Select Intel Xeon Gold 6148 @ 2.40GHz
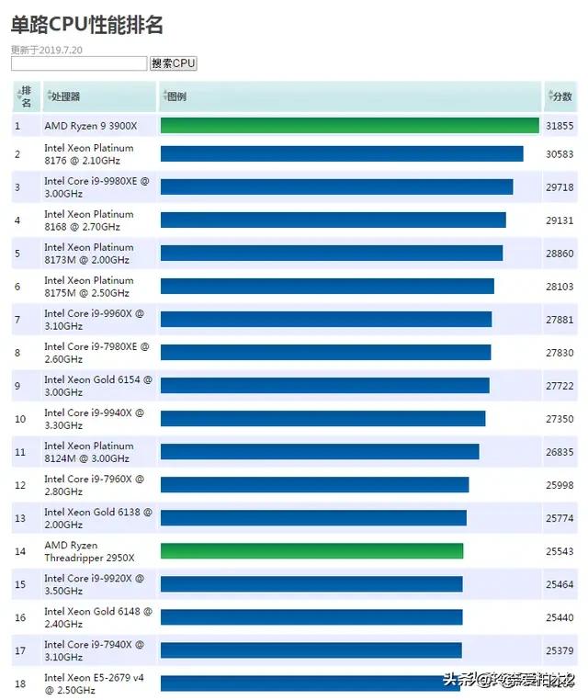Screen dimensions: 588x700 tap(98, 617)
